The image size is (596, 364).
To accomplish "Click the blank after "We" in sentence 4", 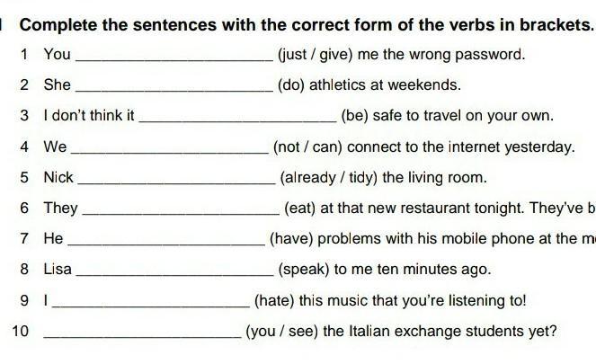I will 170,147.
